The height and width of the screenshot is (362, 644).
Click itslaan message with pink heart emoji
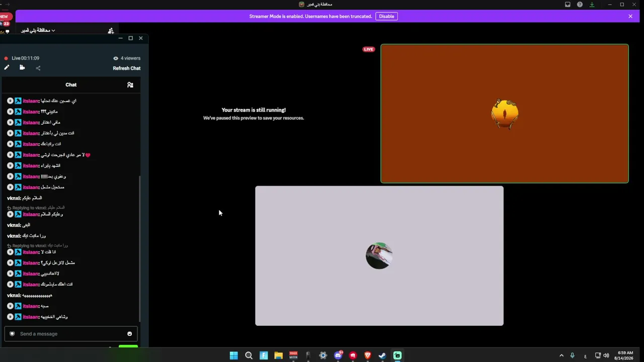(49, 155)
